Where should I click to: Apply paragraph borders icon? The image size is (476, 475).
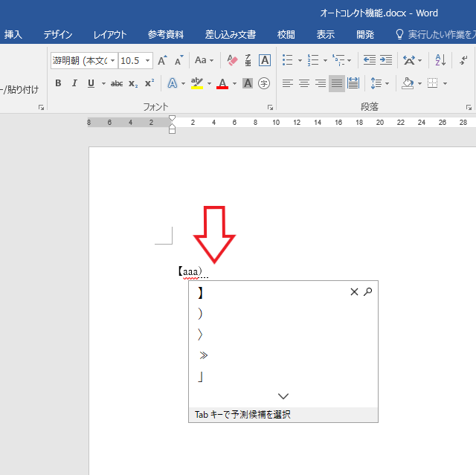(x=433, y=83)
